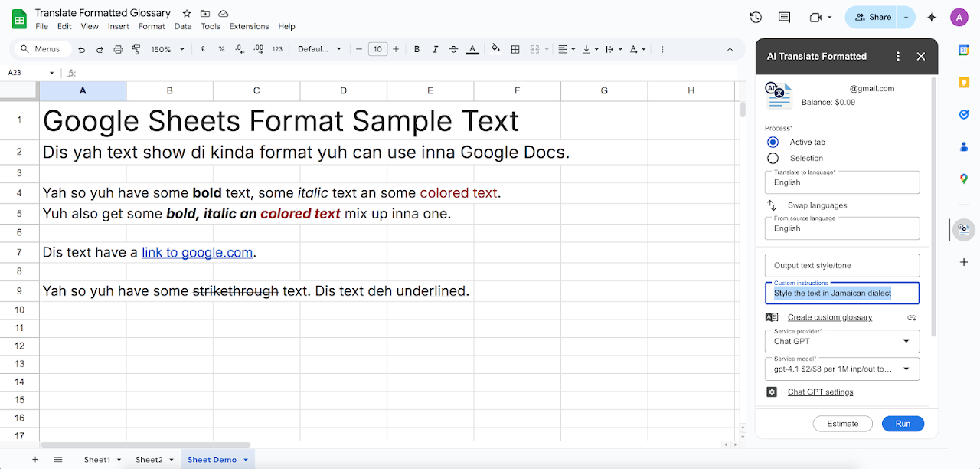Redo the last action

[x=100, y=49]
